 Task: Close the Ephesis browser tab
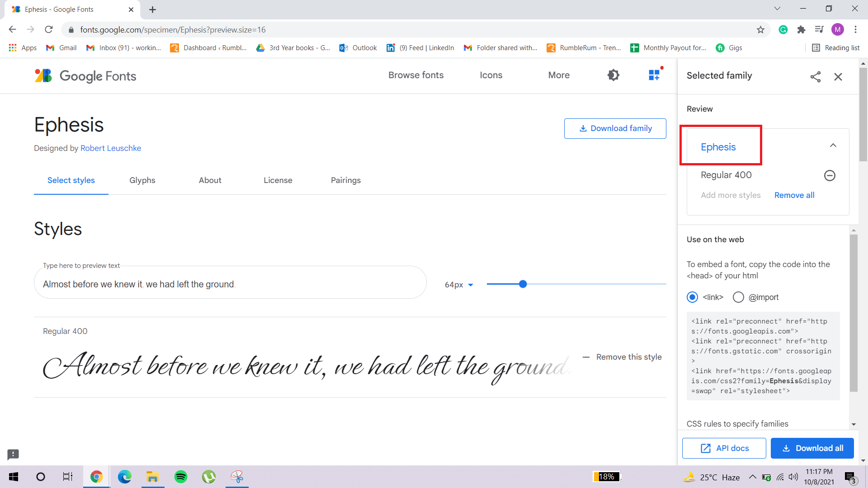[131, 9]
